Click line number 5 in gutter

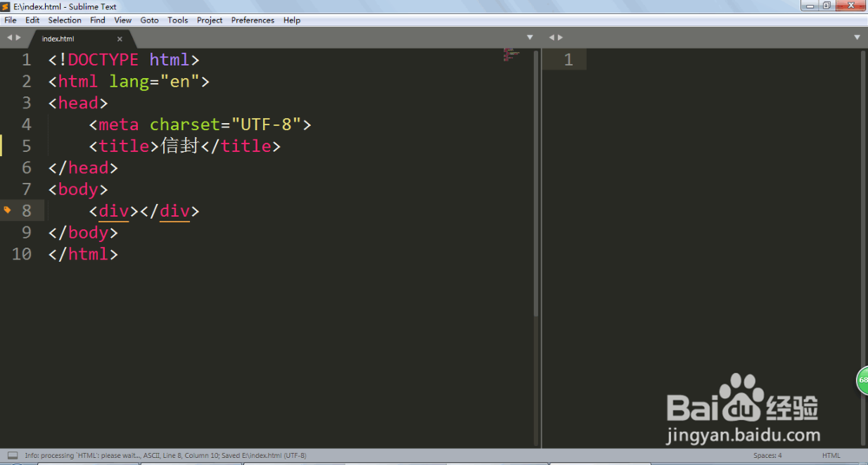[26, 146]
